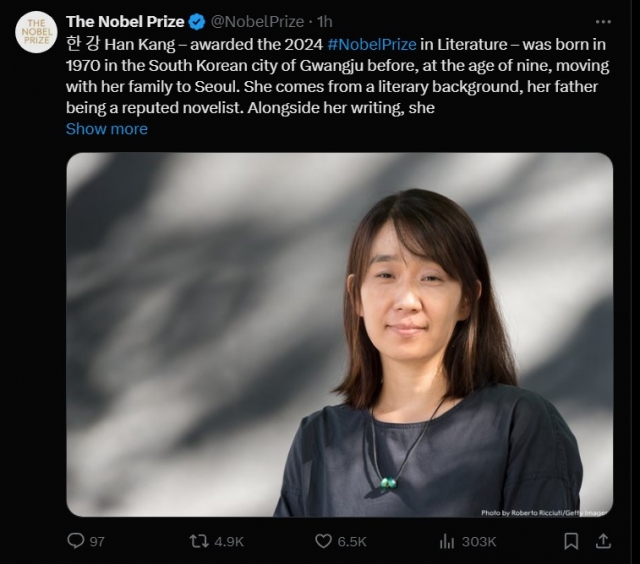Click the 4.9K reposts count

coord(229,542)
